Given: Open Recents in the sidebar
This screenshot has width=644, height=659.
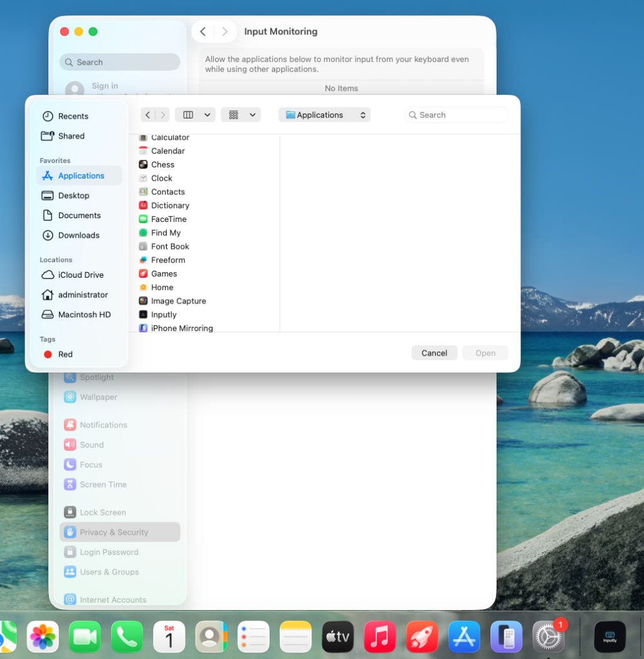Looking at the screenshot, I should point(73,116).
